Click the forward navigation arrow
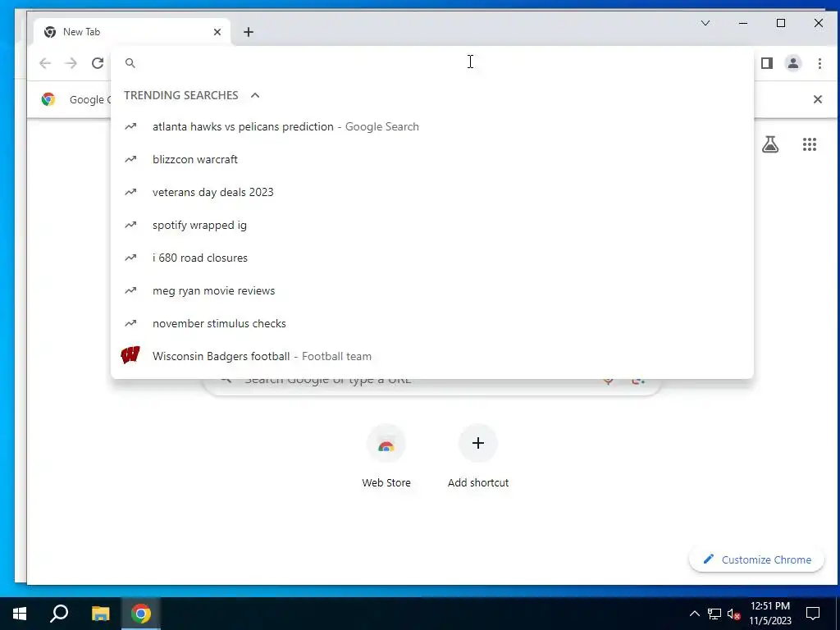 click(71, 63)
